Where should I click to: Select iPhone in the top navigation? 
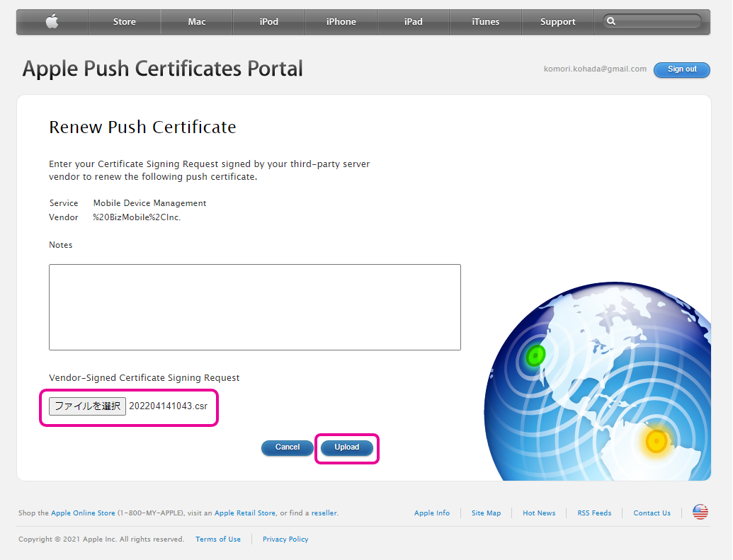click(341, 22)
